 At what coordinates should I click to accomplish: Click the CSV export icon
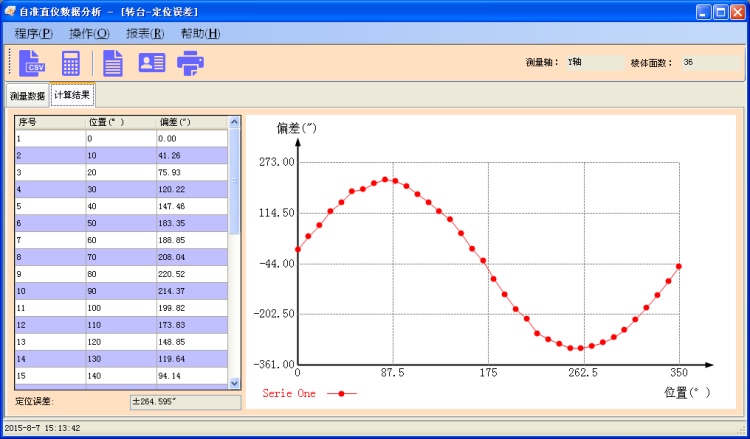point(32,62)
